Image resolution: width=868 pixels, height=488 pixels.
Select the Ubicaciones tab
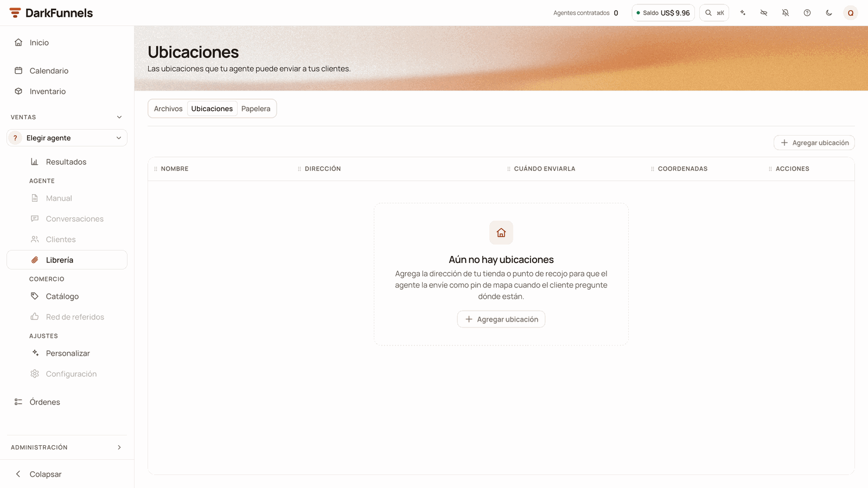[212, 108]
